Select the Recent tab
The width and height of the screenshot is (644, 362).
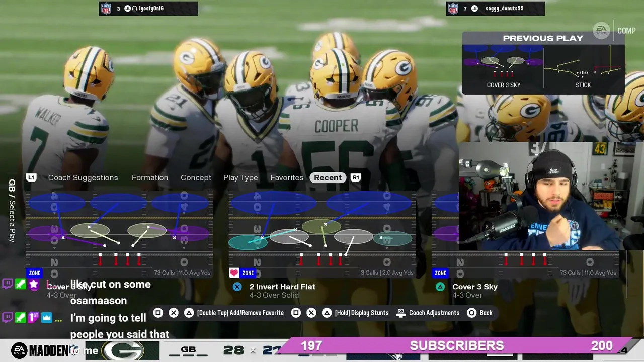point(328,177)
